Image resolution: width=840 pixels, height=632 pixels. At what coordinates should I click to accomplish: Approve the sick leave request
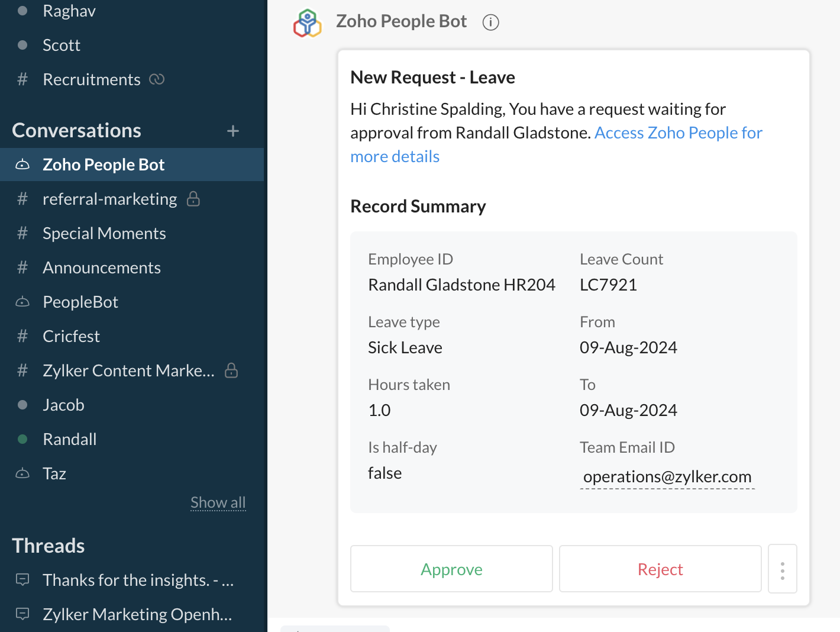click(x=451, y=569)
